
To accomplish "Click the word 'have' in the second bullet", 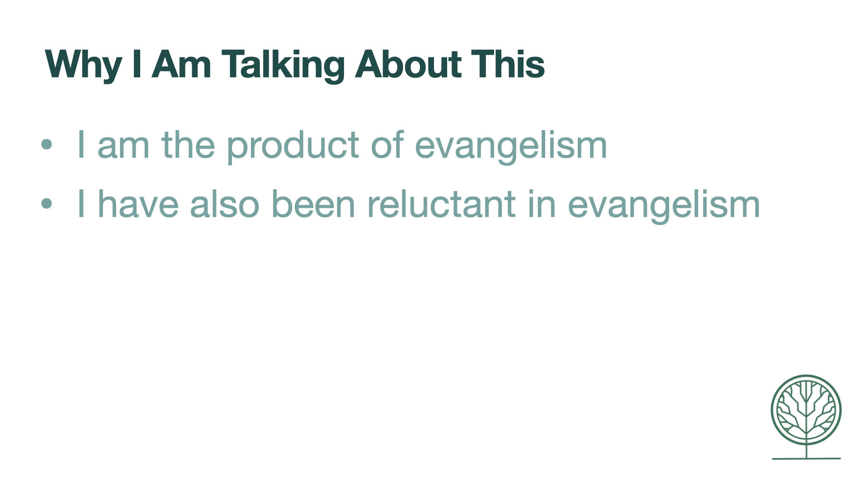I will pos(138,203).
